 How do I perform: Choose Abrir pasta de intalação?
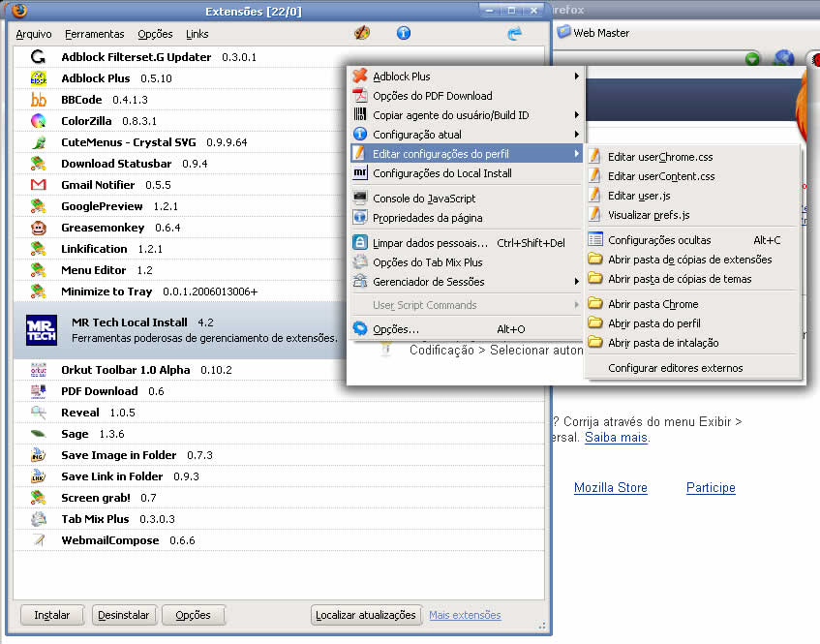(x=693, y=342)
